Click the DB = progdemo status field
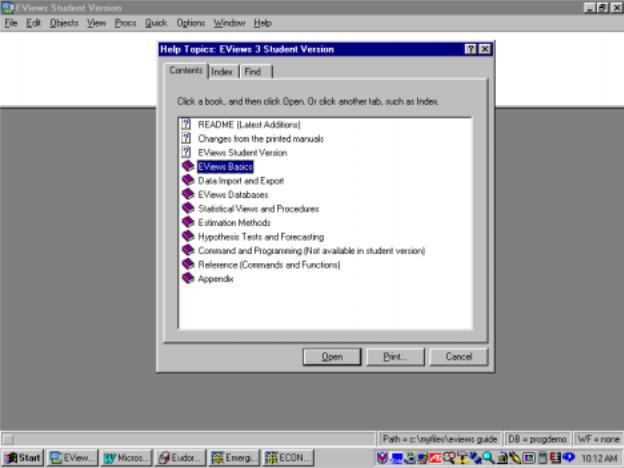This screenshot has width=624, height=468. click(537, 439)
